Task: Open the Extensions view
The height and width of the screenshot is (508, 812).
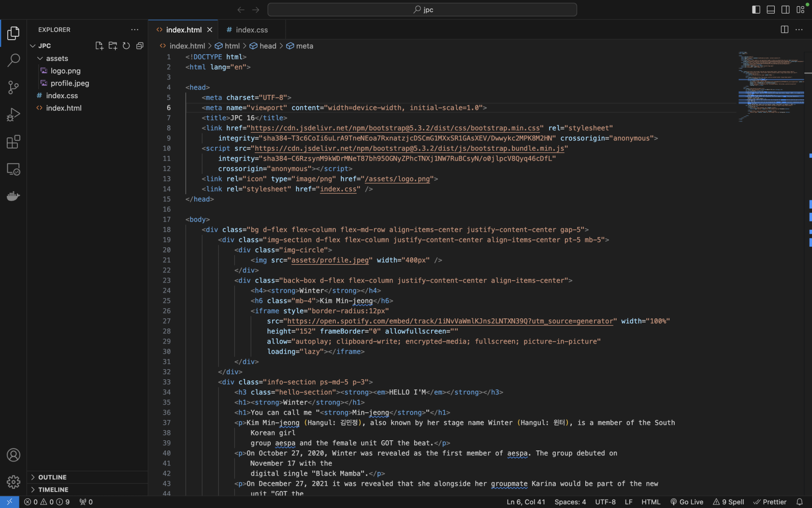Action: pyautogui.click(x=14, y=142)
